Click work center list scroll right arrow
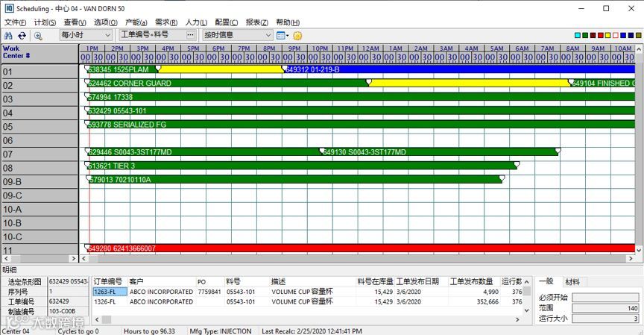 [x=74, y=259]
